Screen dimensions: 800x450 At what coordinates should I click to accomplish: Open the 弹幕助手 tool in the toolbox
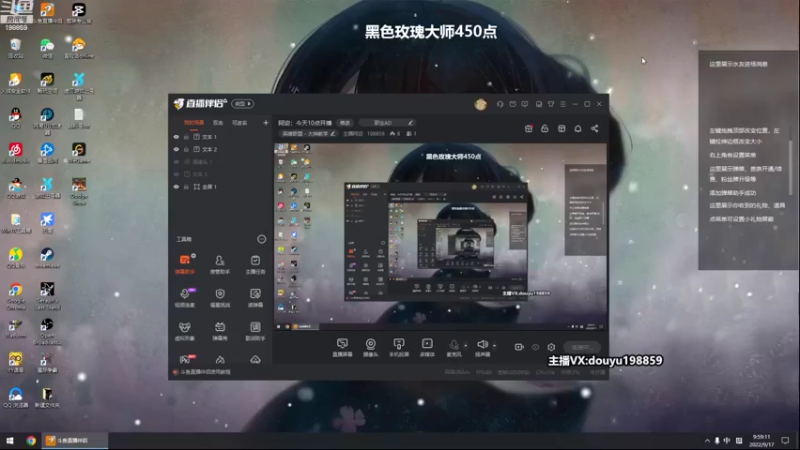point(185,264)
